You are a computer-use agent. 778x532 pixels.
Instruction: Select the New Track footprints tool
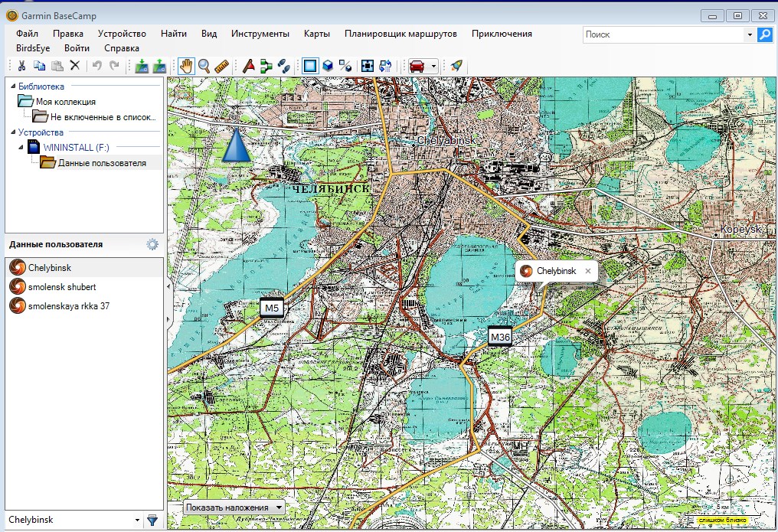coord(283,66)
